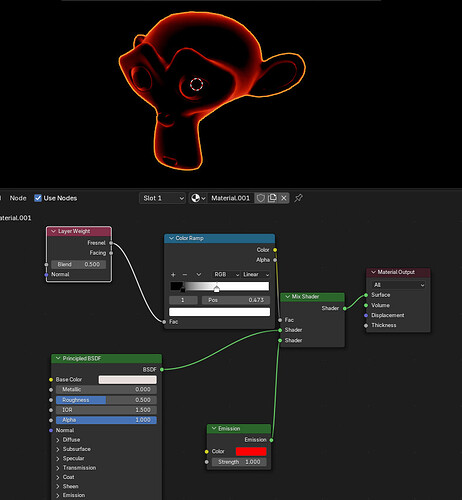Select the white color stop handle
Image resolution: width=462 pixels, height=500 pixels.
point(217,289)
